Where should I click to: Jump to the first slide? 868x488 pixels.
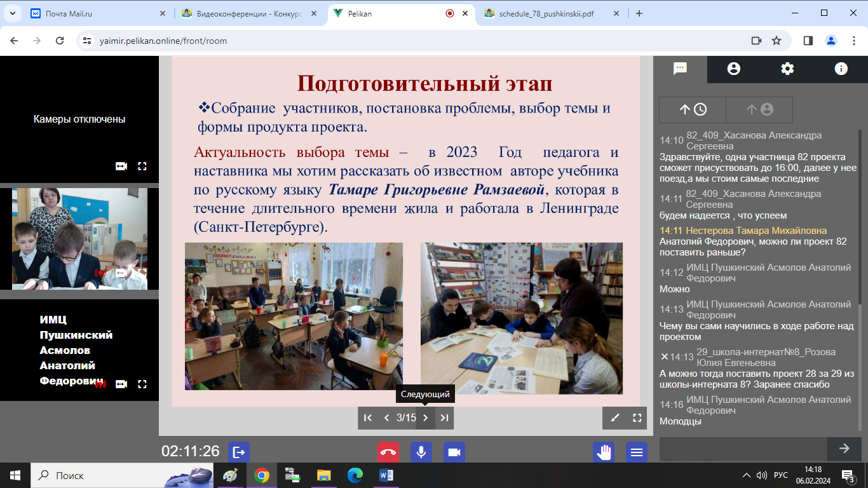(x=367, y=417)
